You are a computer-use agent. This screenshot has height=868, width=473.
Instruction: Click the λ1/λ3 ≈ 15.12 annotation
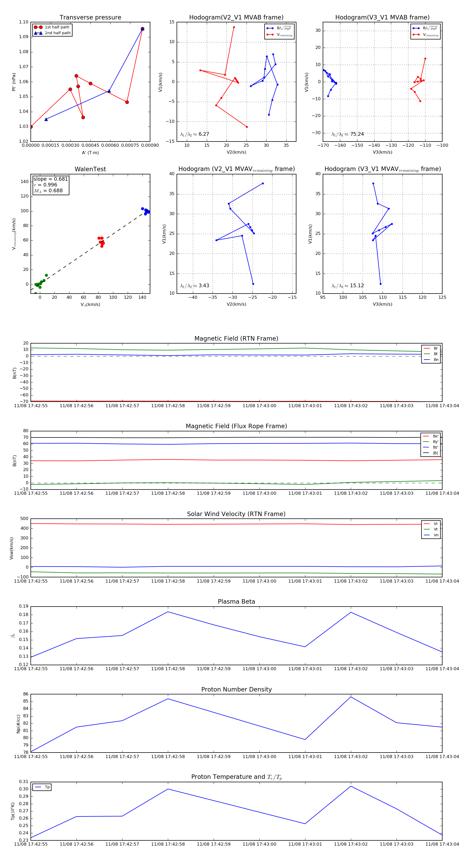tap(348, 286)
